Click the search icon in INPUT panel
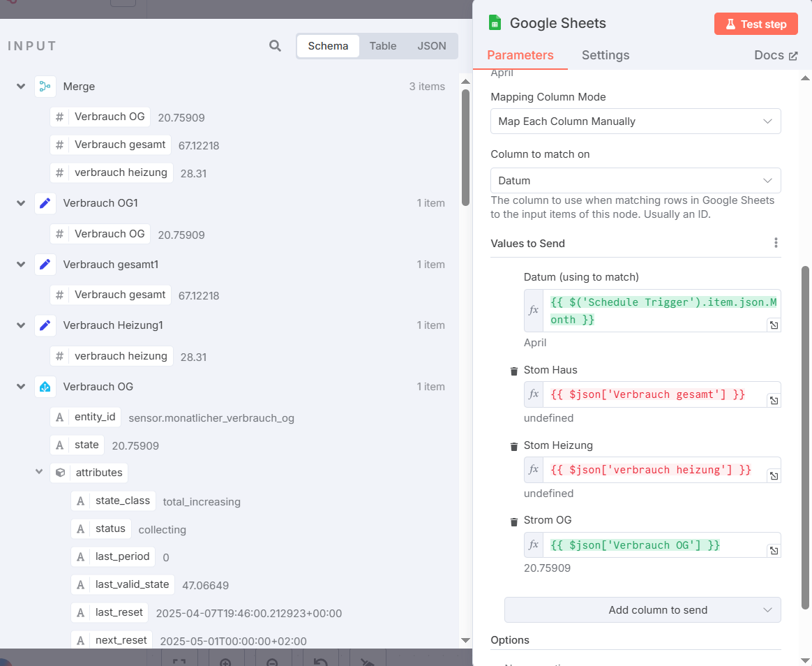The image size is (812, 666). pyautogui.click(x=275, y=46)
